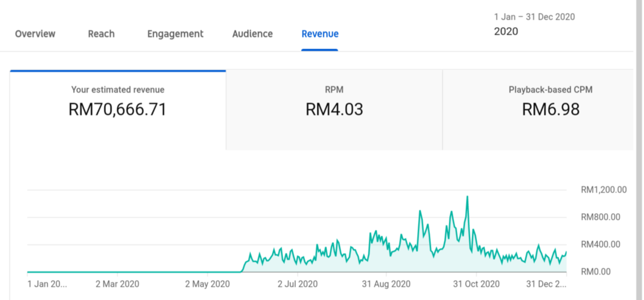Select the Revenue tab
The height and width of the screenshot is (300, 644).
point(320,34)
